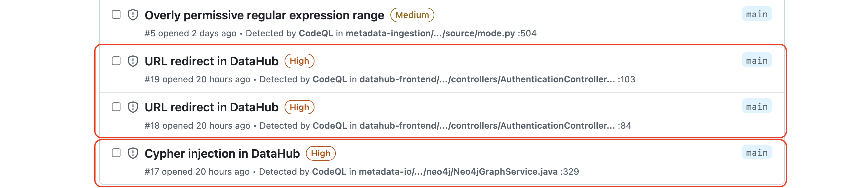
Task: Toggle the checkbox for Cypher injection alert
Action: (116, 153)
